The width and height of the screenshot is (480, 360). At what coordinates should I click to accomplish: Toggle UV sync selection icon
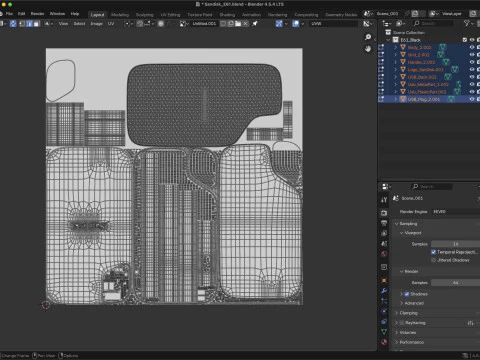pos(13,24)
